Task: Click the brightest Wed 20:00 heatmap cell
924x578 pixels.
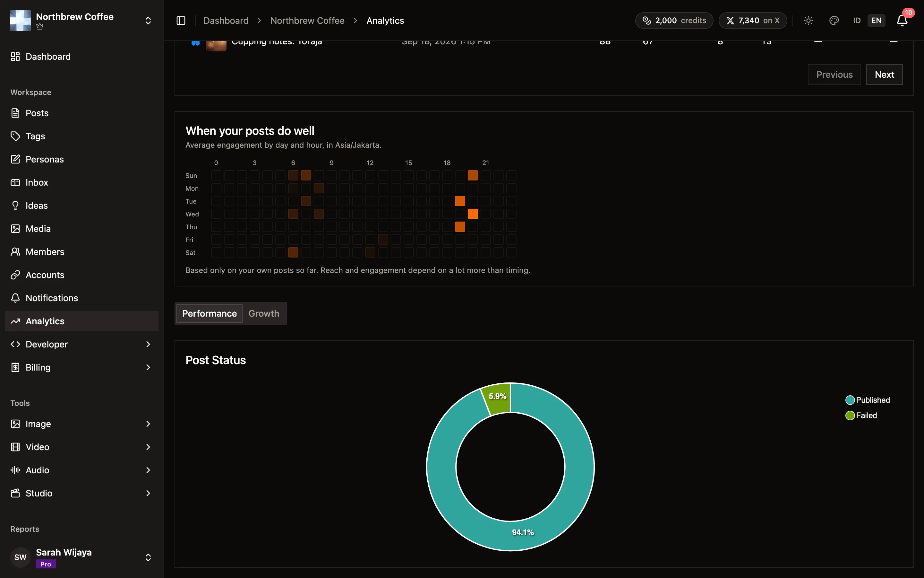Action: pos(473,214)
